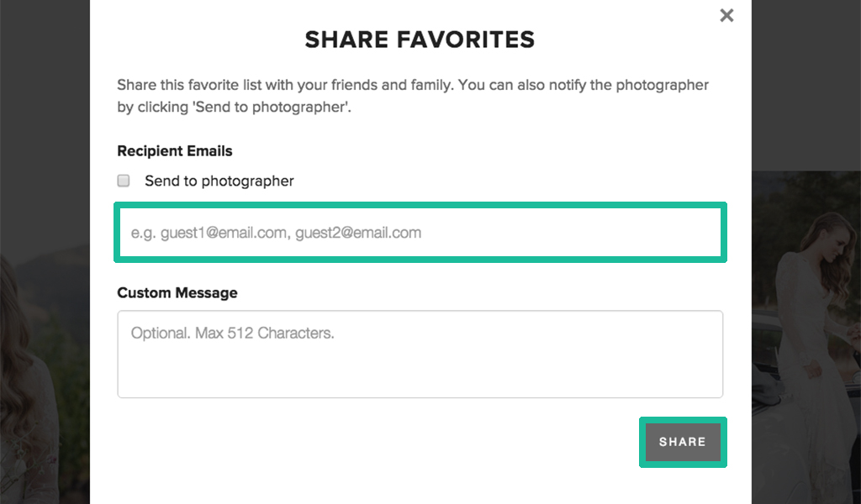
Task: Click the SHARE button
Action: (683, 442)
